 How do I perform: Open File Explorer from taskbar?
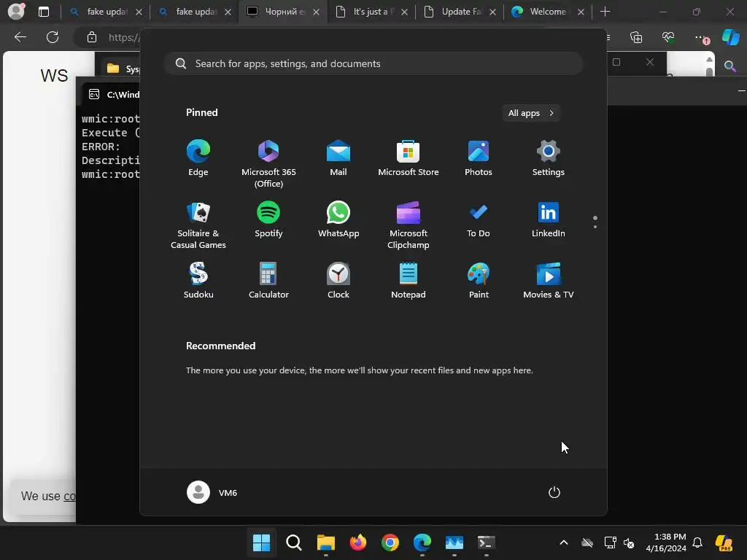(x=326, y=542)
